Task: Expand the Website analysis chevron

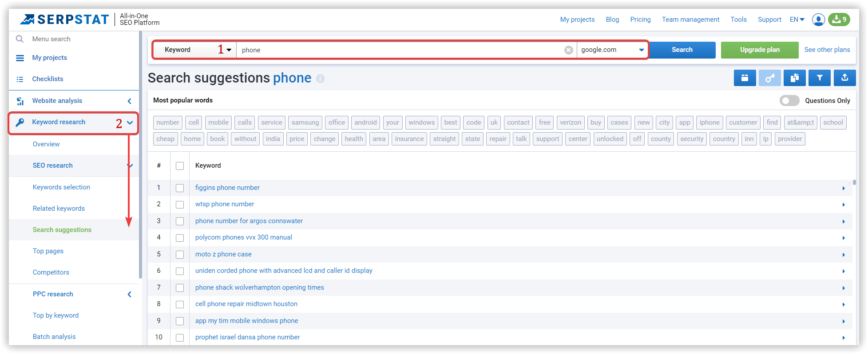Action: click(130, 101)
